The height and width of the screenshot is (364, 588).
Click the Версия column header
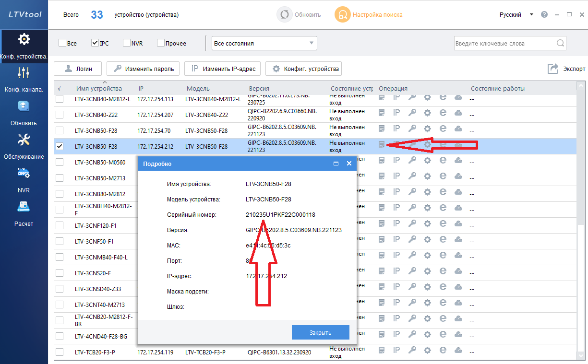(x=259, y=88)
